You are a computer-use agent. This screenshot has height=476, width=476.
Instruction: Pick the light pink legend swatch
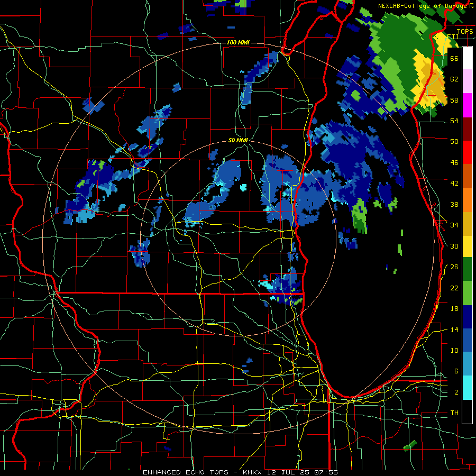coord(467,81)
